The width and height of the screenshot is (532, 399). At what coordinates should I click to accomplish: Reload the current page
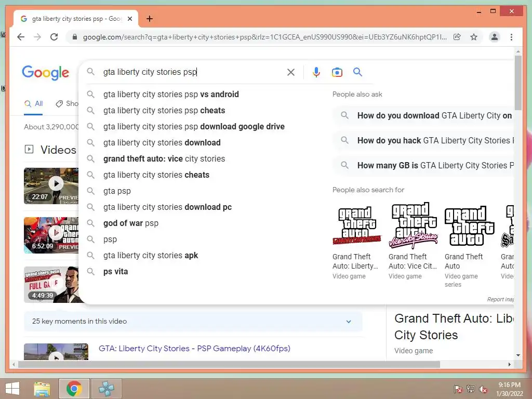(x=54, y=37)
